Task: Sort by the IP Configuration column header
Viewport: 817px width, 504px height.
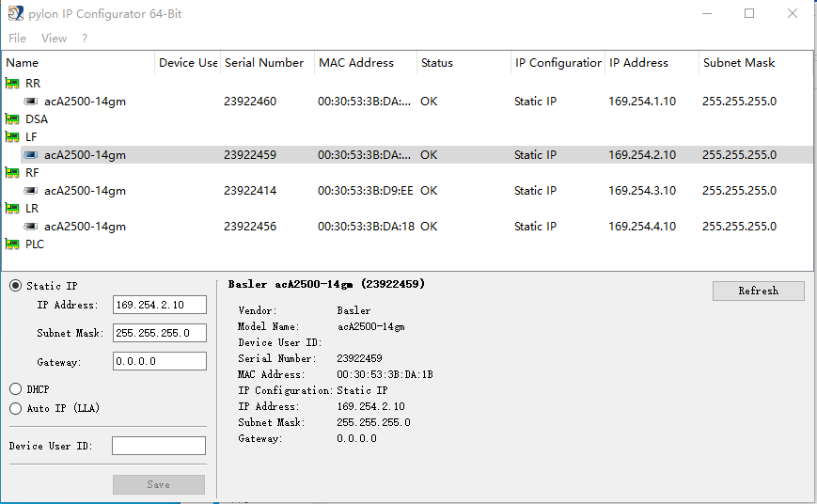Action: pyautogui.click(x=558, y=63)
